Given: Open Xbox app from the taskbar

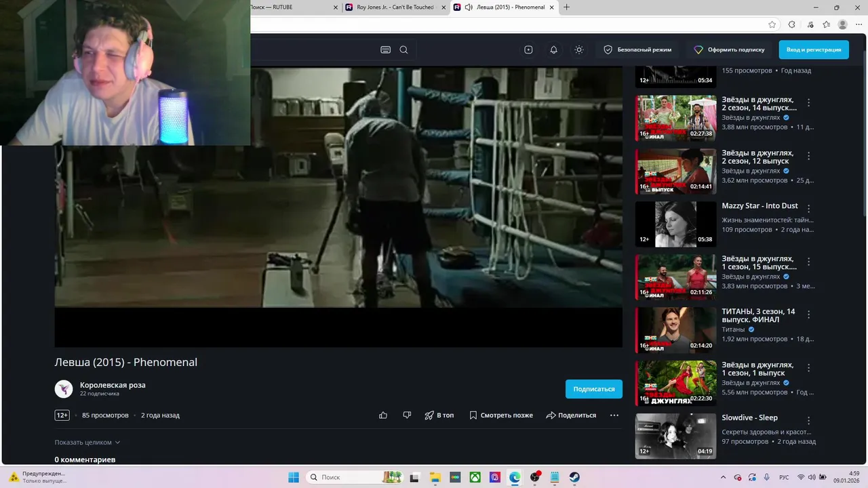Looking at the screenshot, I should pos(475,477).
